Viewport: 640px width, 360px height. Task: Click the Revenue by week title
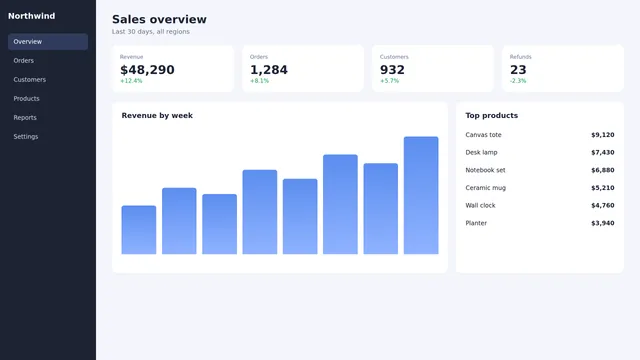coord(157,116)
